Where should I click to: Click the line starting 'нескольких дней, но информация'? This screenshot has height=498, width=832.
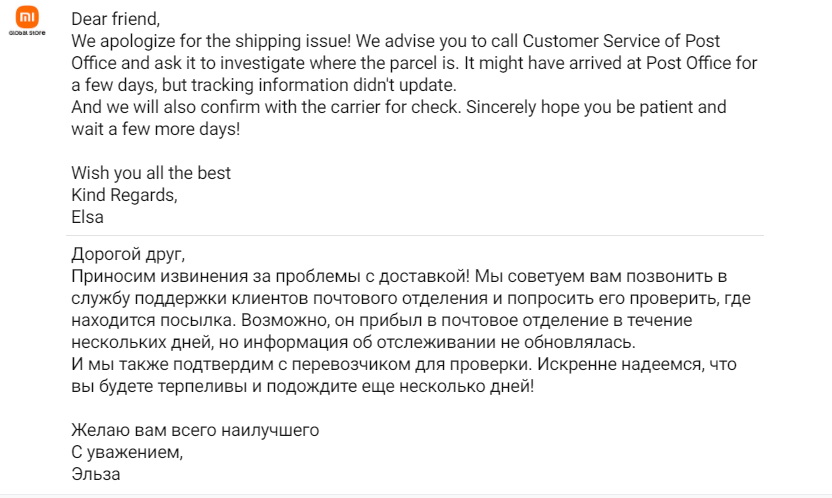353,343
